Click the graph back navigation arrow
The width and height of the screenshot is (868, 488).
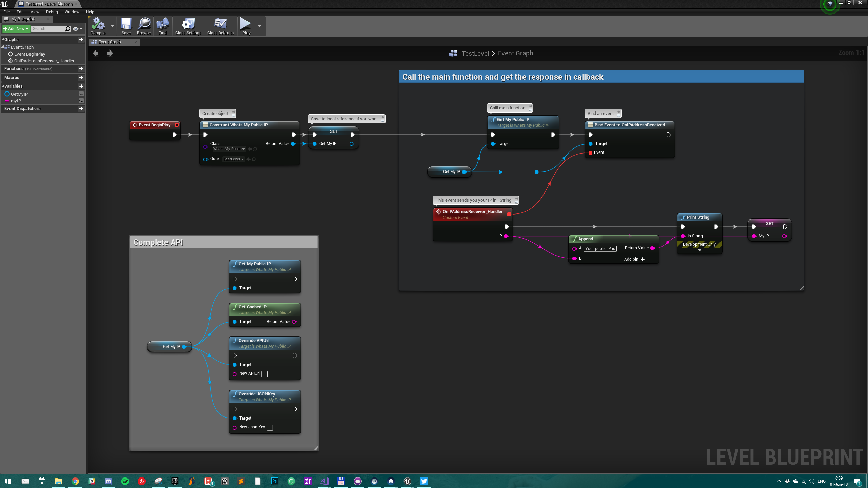(x=96, y=53)
